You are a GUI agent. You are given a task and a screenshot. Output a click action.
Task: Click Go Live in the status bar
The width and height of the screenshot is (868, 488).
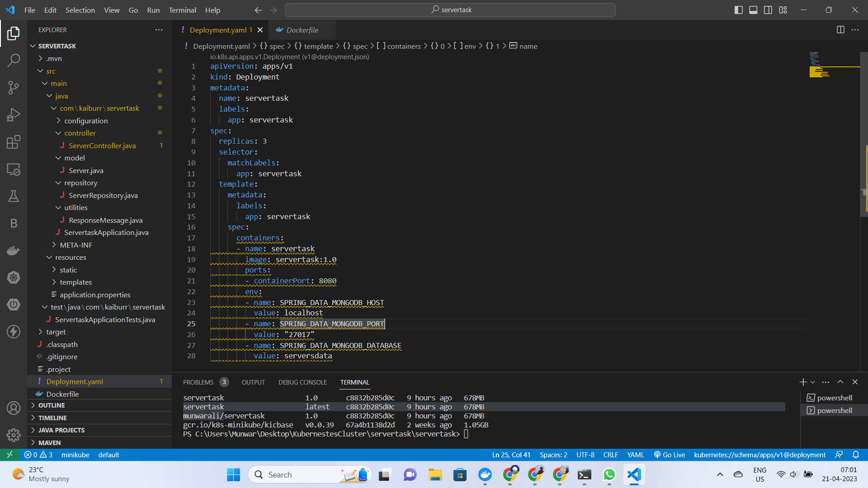[670, 455]
